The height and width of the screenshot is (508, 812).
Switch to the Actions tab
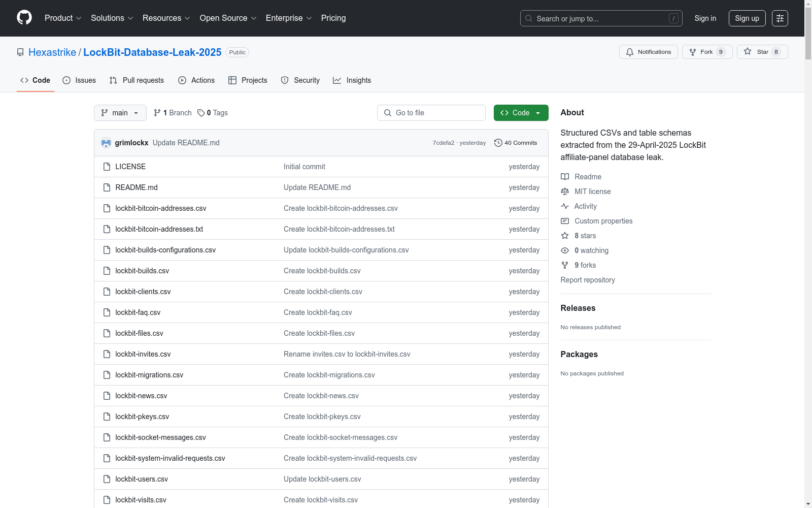coord(196,80)
